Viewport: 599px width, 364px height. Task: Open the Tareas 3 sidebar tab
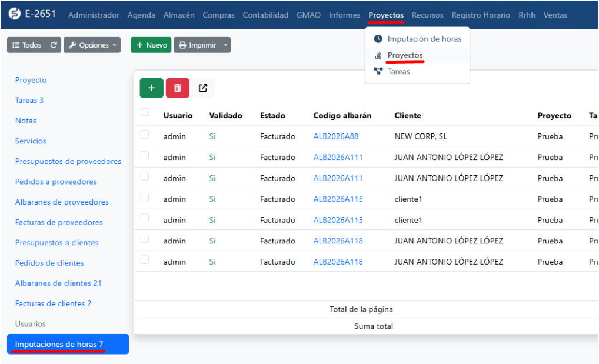coord(29,101)
